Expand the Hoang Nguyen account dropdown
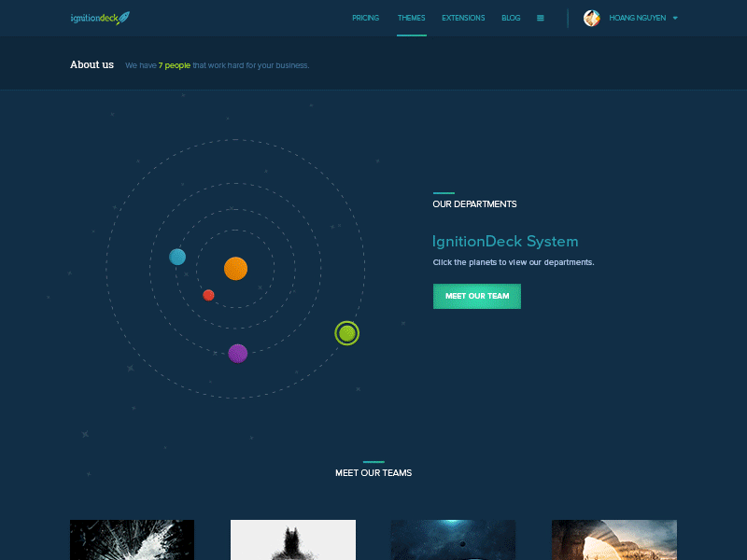Image resolution: width=747 pixels, height=560 pixels. tap(674, 17)
